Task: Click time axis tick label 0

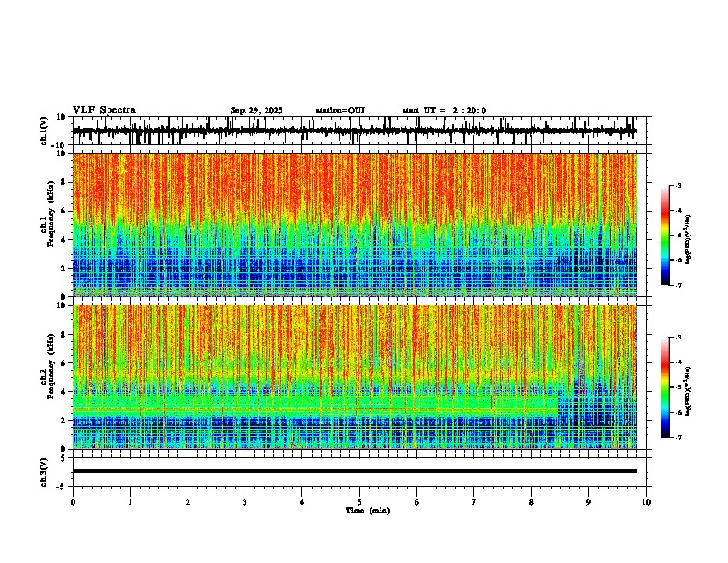Action: (73, 502)
